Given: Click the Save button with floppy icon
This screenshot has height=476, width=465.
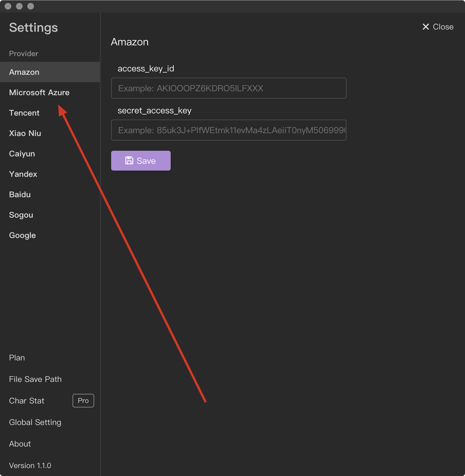Looking at the screenshot, I should click(141, 161).
